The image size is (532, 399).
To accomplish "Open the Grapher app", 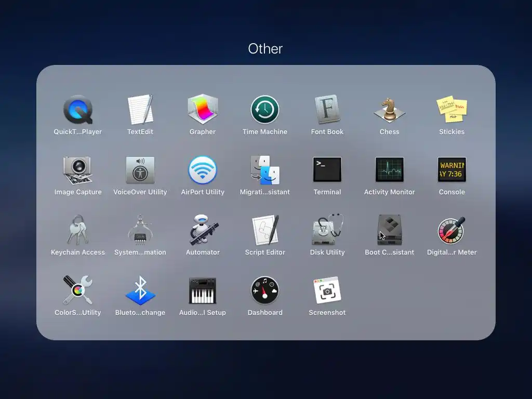I will (x=203, y=109).
